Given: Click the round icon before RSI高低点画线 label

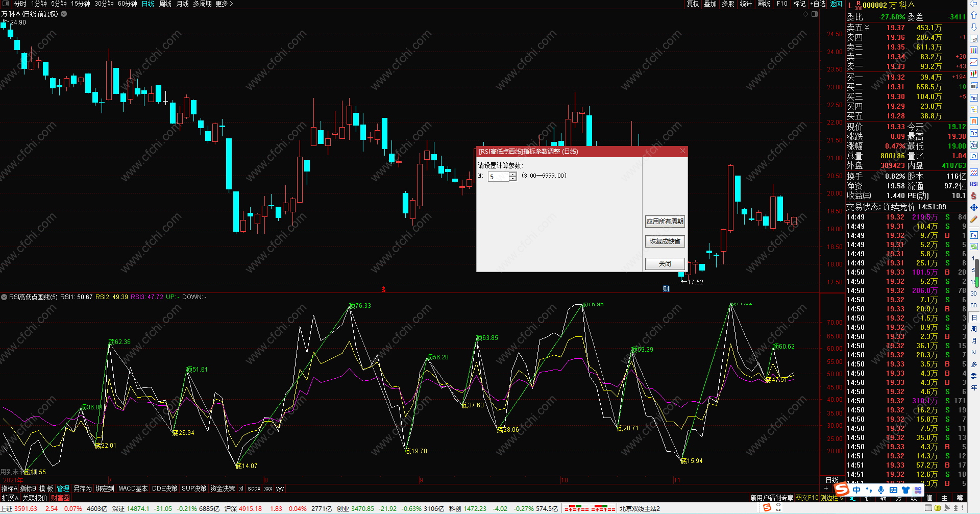Looking at the screenshot, I should tap(4, 297).
